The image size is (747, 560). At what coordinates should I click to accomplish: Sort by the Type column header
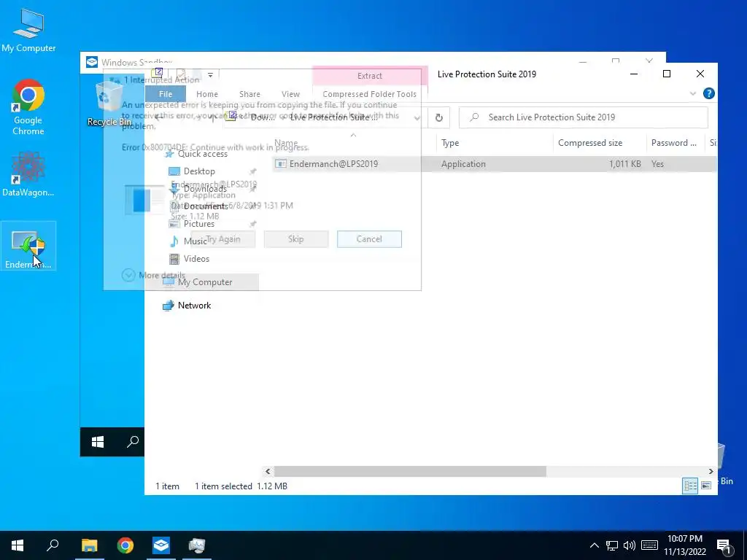[494, 143]
